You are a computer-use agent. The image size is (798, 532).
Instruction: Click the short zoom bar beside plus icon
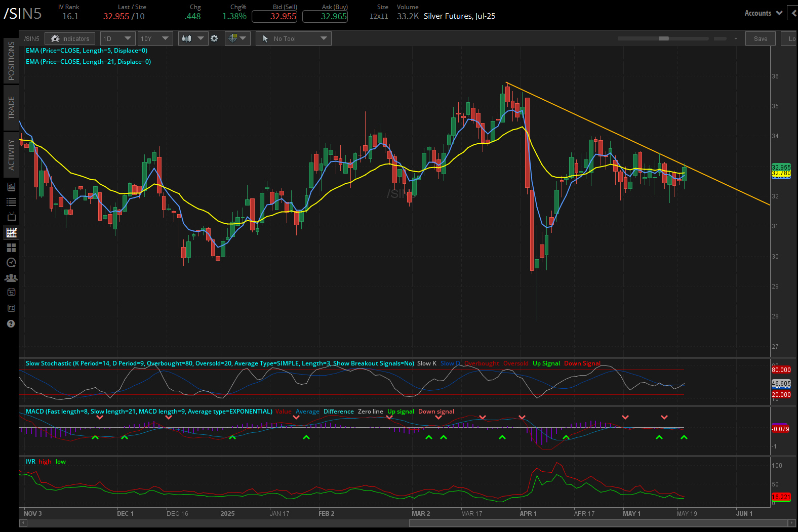coord(720,38)
